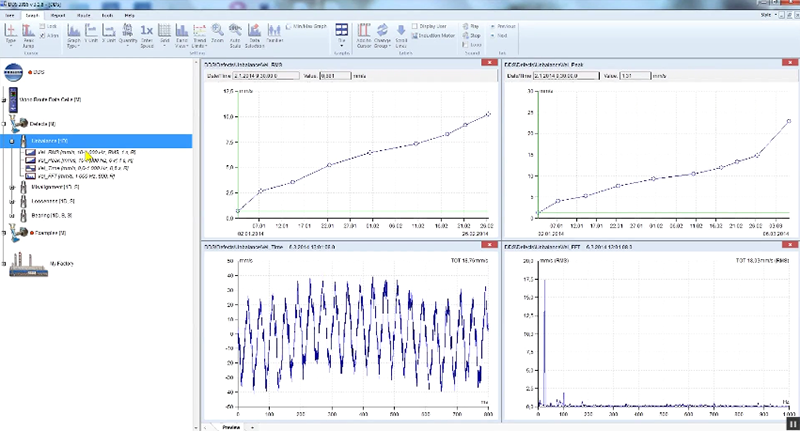Click the Data Selection icon
The image size is (800, 431).
tap(256, 32)
